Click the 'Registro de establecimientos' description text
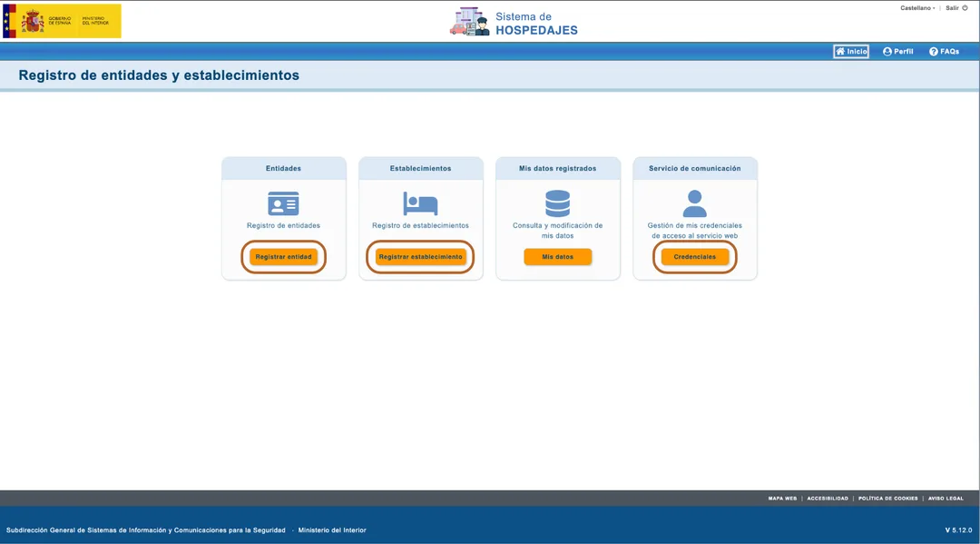The height and width of the screenshot is (544, 980). 420,226
